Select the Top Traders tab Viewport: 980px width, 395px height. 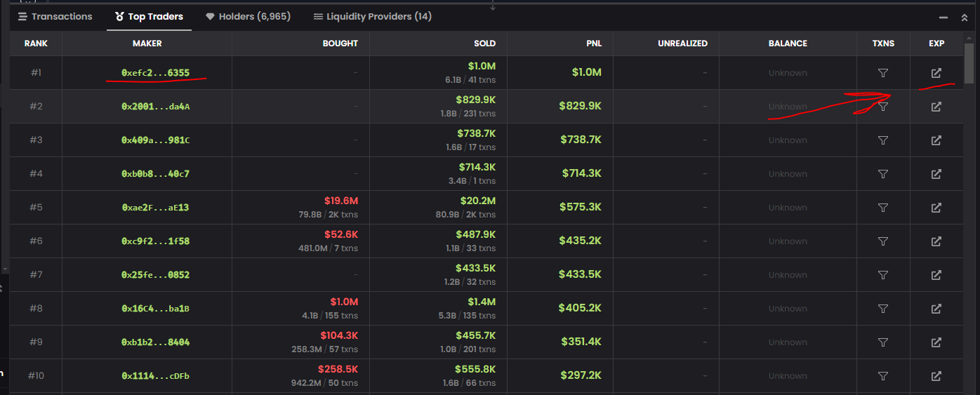click(x=149, y=16)
